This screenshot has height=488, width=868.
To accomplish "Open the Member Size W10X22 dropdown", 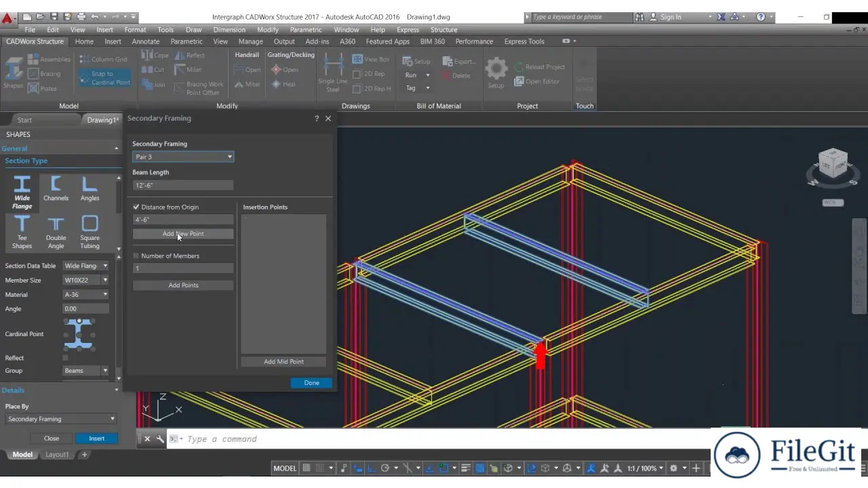I will 86,280.
